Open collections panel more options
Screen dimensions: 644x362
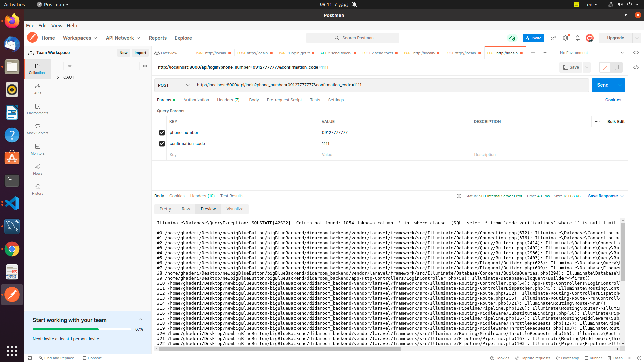(145, 66)
